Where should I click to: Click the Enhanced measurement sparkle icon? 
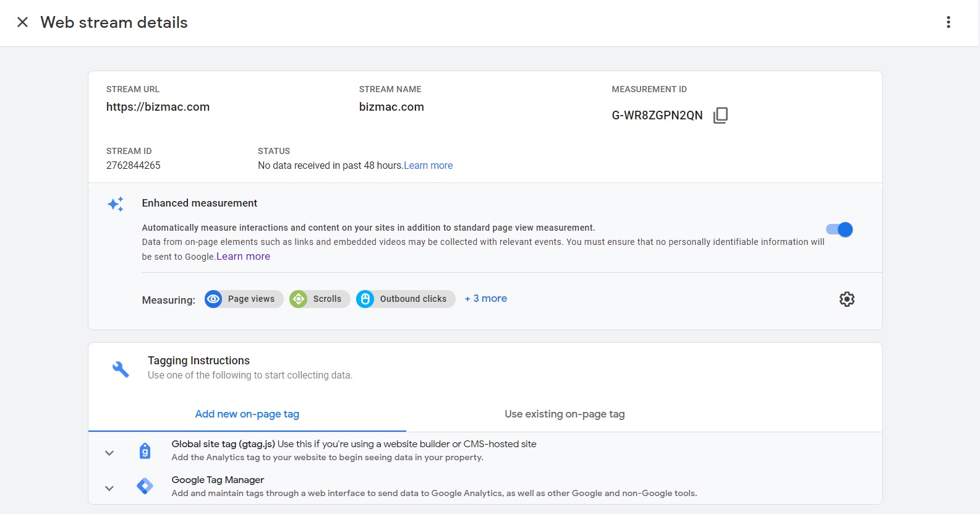tap(116, 204)
